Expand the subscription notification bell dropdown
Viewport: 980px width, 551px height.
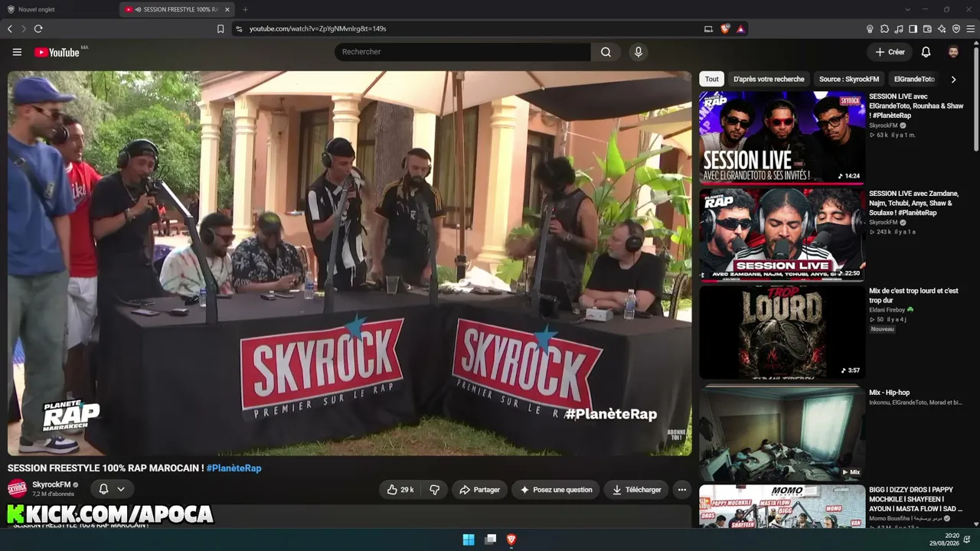tap(112, 489)
